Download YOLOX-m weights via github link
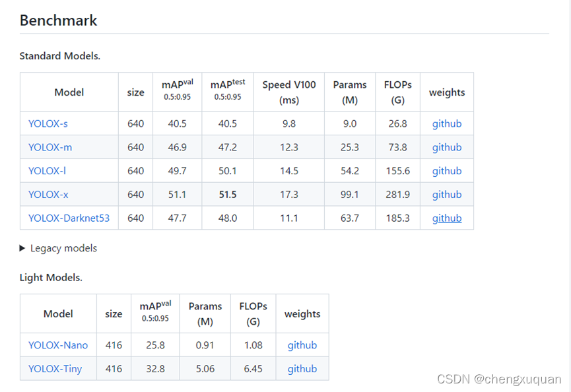 tap(447, 148)
